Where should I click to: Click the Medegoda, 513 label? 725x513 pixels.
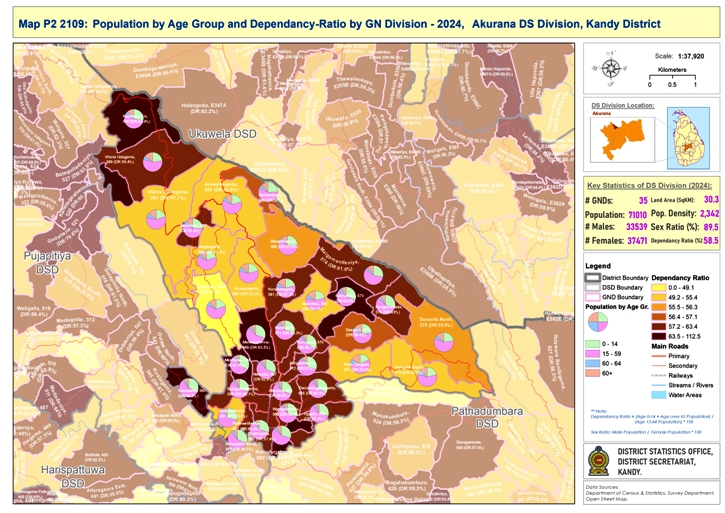(75, 323)
